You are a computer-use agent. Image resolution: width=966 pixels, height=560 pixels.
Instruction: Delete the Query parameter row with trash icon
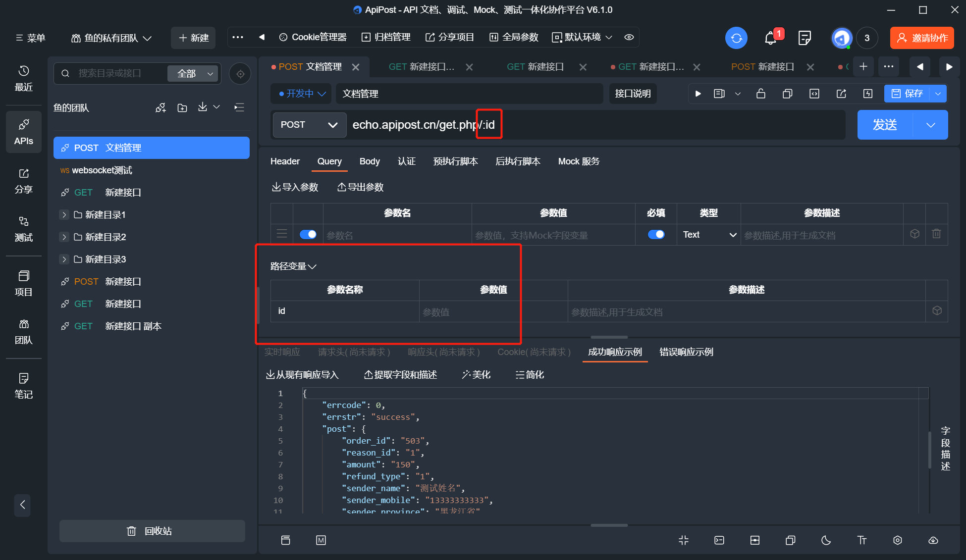coord(936,234)
